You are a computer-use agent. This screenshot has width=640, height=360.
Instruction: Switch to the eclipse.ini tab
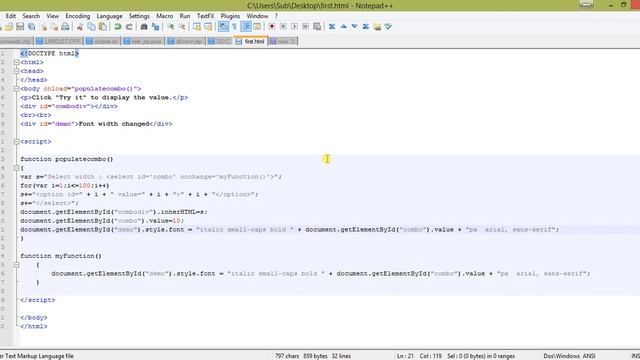click(x=102, y=41)
